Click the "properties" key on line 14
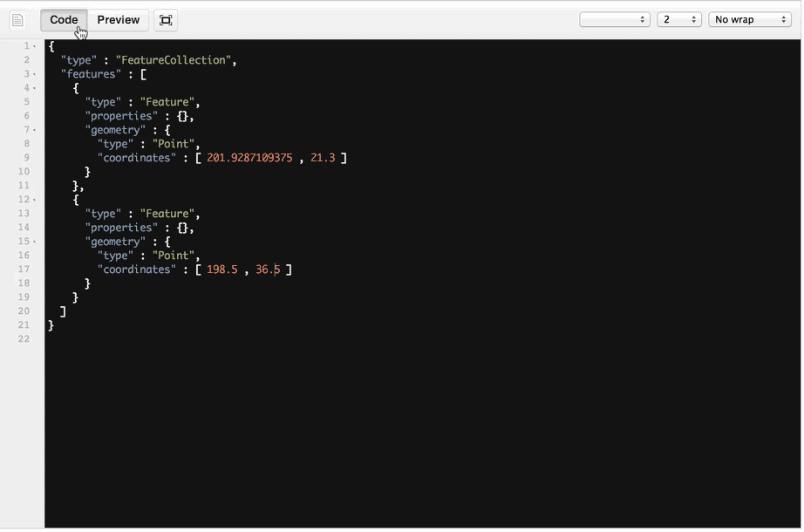This screenshot has width=804, height=532. point(121,228)
